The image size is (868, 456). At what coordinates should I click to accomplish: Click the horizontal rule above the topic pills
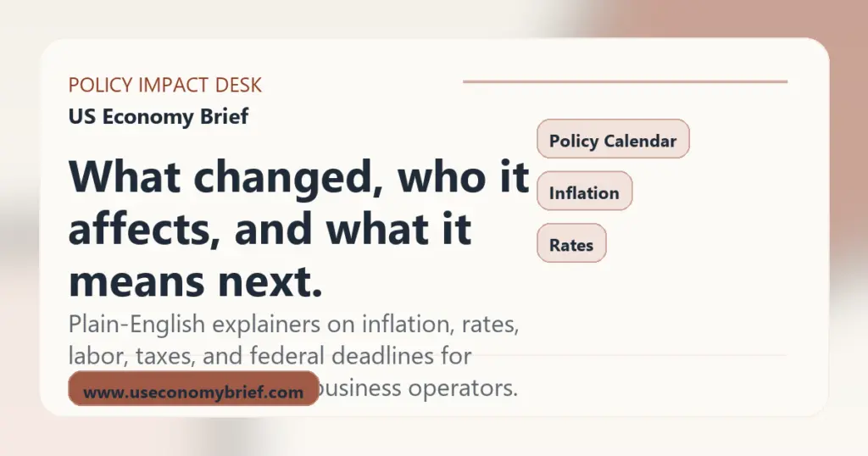click(x=625, y=82)
